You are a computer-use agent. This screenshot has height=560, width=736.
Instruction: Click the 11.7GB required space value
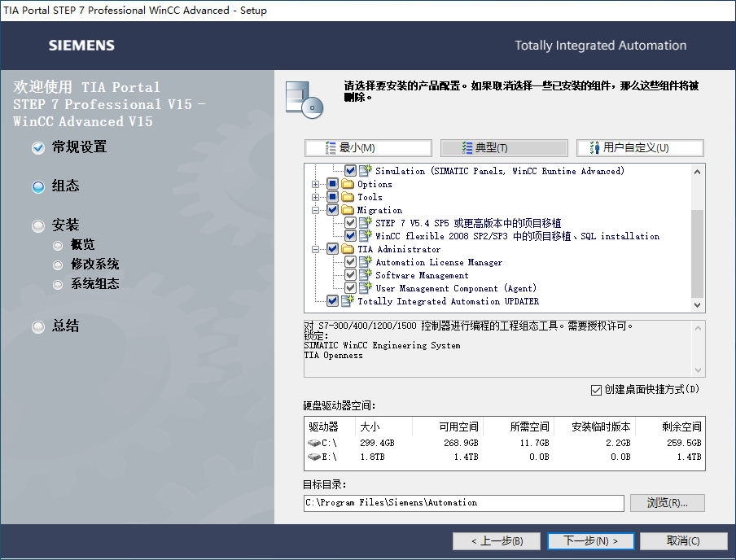(x=534, y=443)
